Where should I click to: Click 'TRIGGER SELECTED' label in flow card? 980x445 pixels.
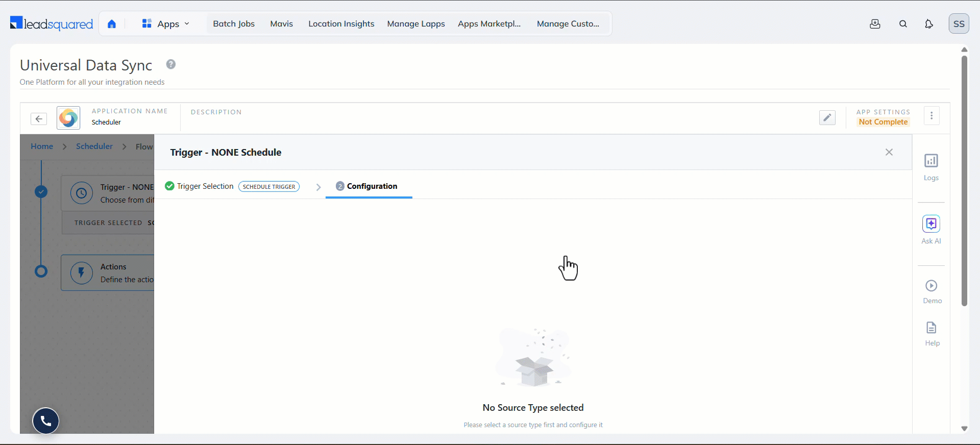[108, 223]
